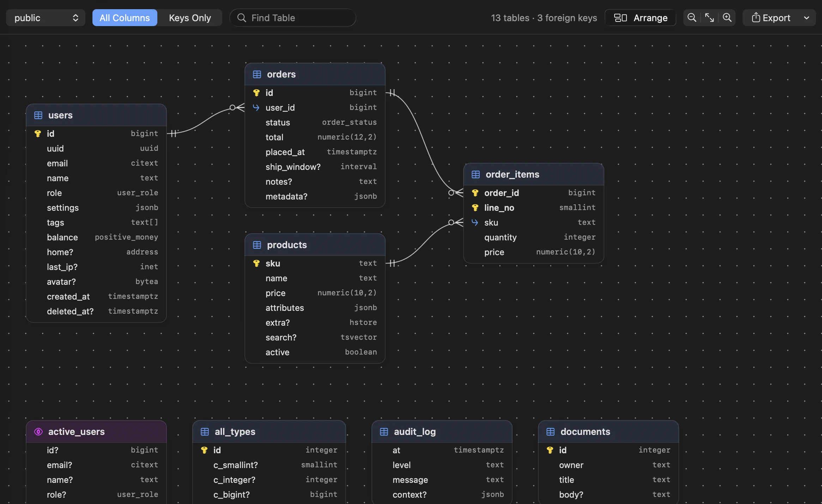
Task: Click the active column in products
Action: (315, 352)
